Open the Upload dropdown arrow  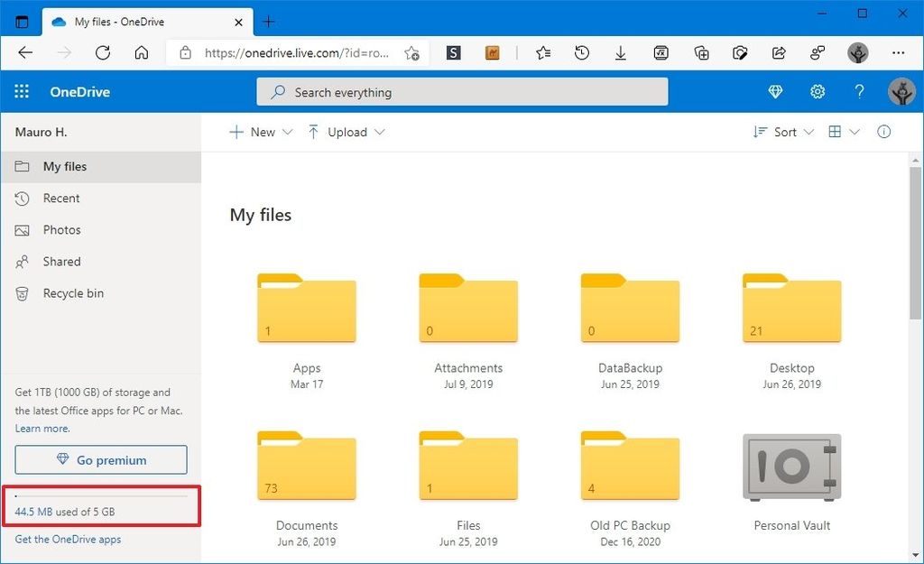click(x=378, y=132)
